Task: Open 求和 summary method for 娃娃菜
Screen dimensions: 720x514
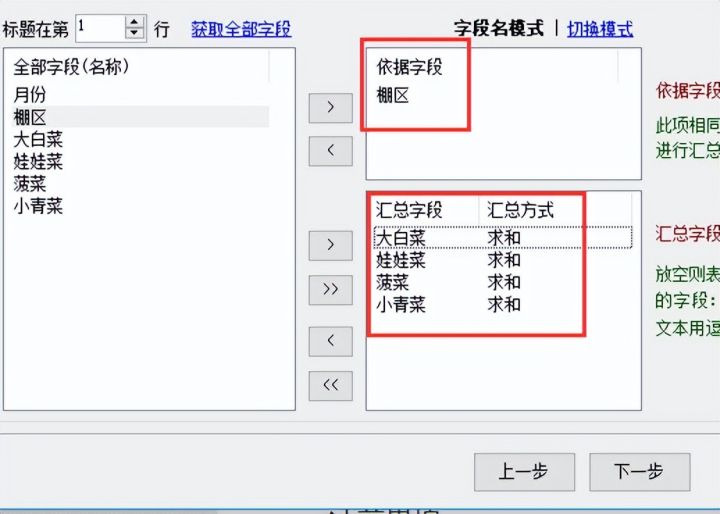Action: coord(504,260)
